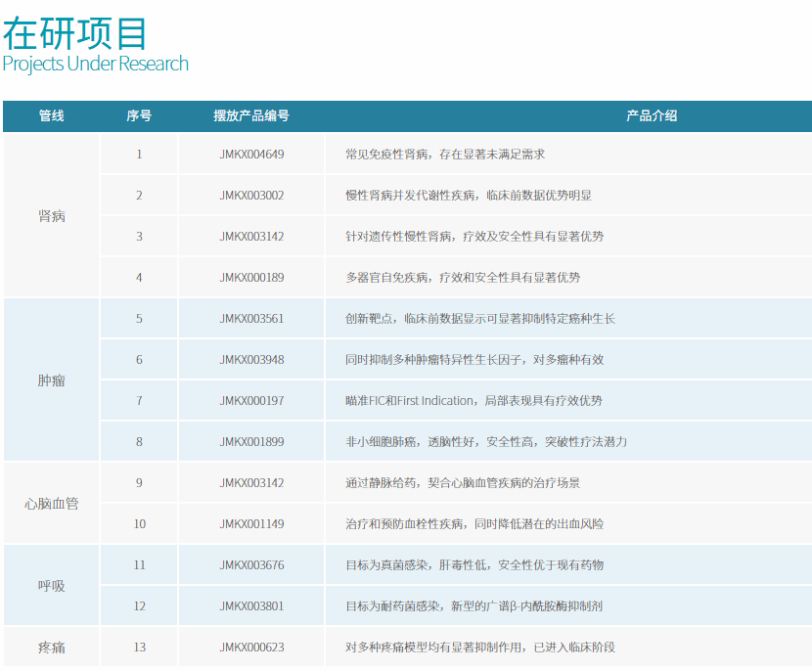Image resolution: width=812 pixels, height=671 pixels.
Task: Click the description about 真菌感染
Action: (474, 565)
